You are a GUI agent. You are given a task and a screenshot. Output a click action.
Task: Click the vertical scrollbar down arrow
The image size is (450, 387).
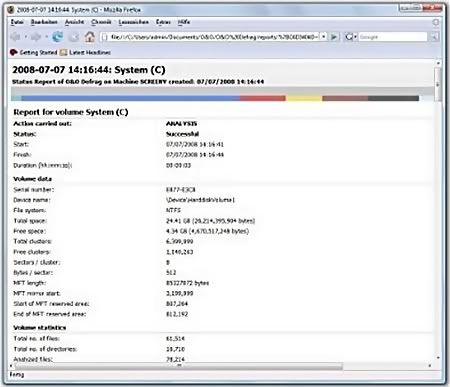pos(438,358)
